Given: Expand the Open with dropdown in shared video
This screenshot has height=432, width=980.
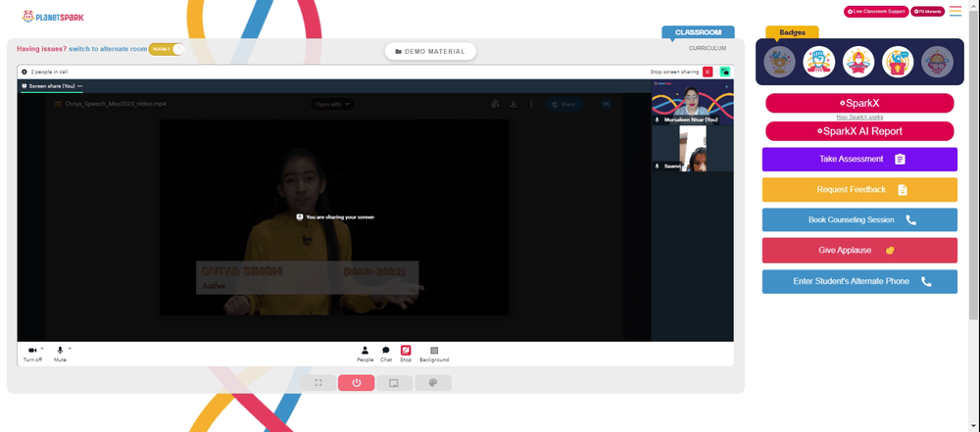Looking at the screenshot, I should coord(332,105).
